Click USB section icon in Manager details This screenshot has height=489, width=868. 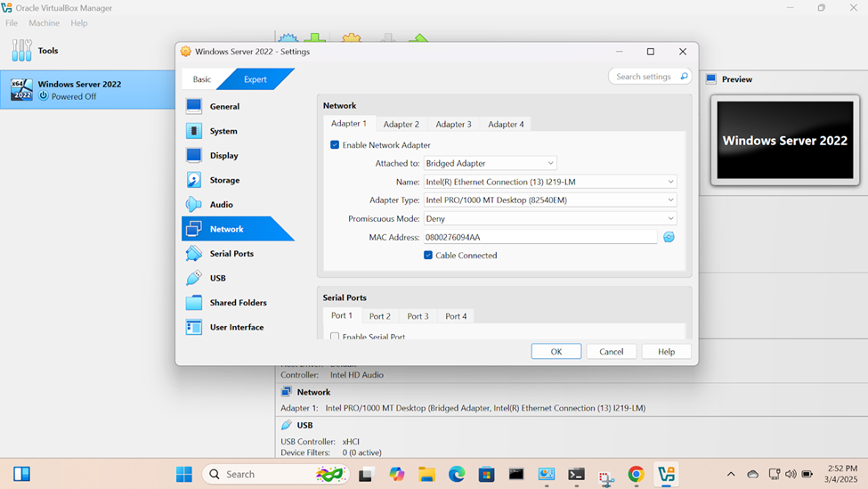[286, 425]
